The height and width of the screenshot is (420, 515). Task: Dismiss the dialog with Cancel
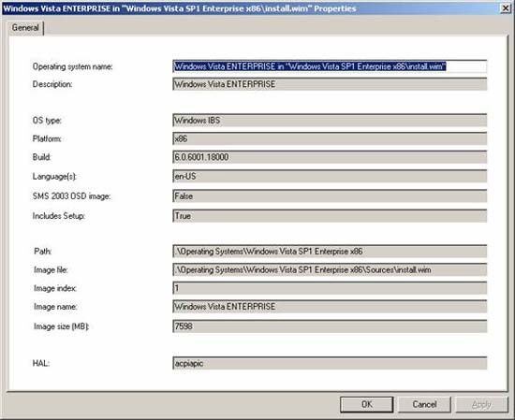click(x=424, y=404)
